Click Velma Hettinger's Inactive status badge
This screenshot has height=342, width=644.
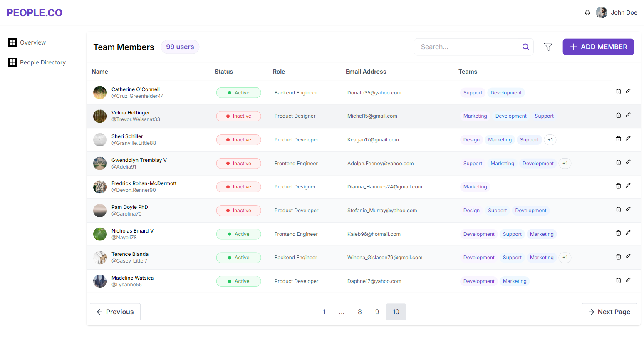(238, 116)
